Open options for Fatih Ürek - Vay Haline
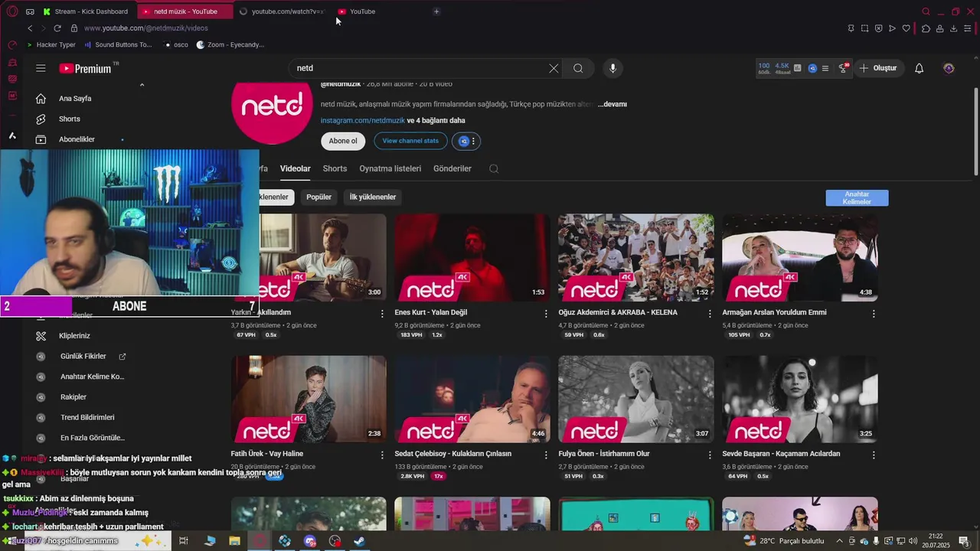Viewport: 980px width, 551px height. pyautogui.click(x=382, y=455)
